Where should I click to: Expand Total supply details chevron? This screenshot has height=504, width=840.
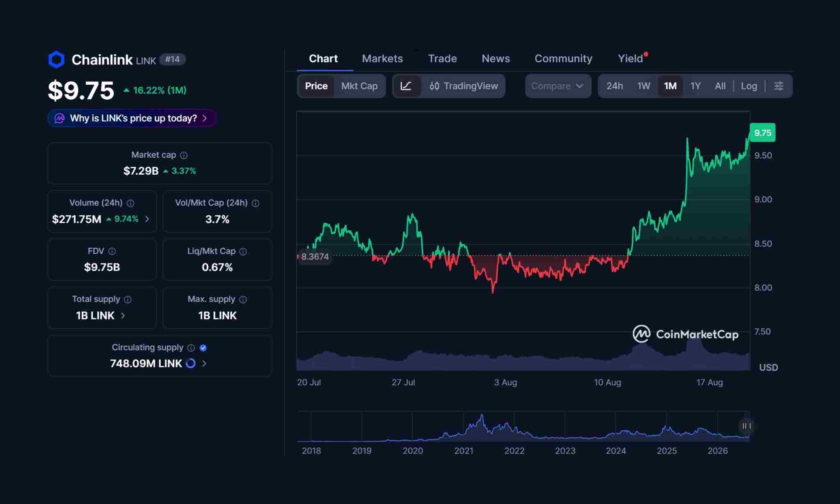click(123, 315)
